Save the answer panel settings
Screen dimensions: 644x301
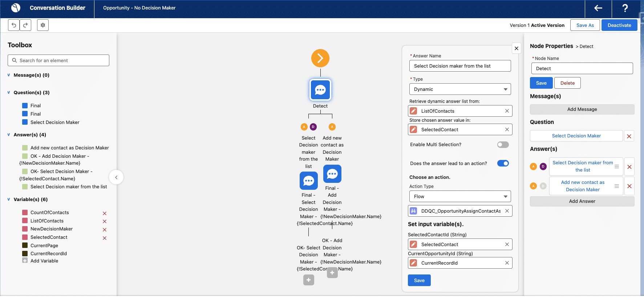(x=419, y=280)
